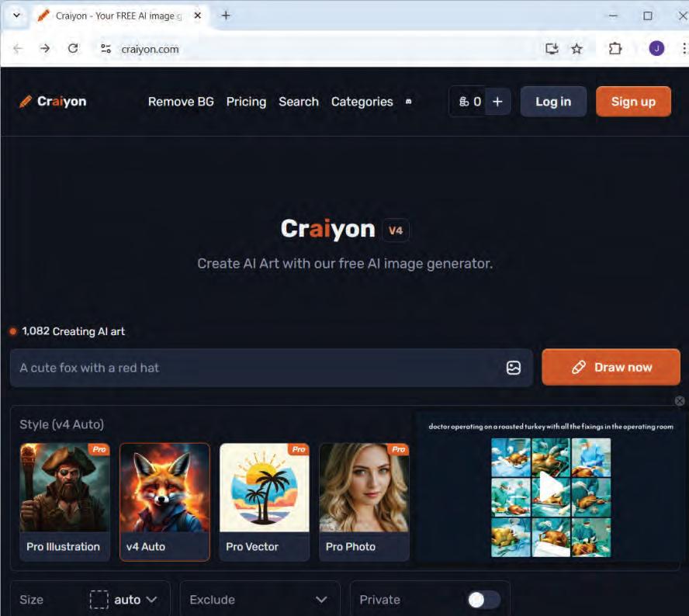
Task: Open the tab search dropdown arrow
Action: [17, 16]
